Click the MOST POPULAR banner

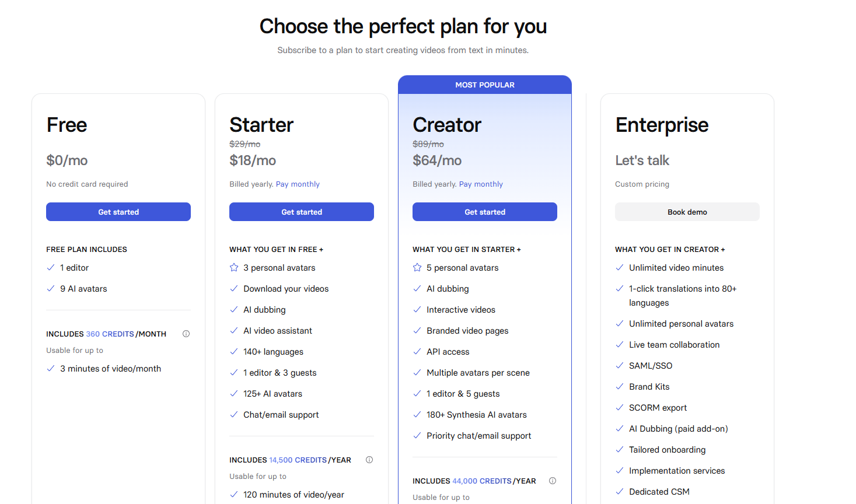[485, 85]
